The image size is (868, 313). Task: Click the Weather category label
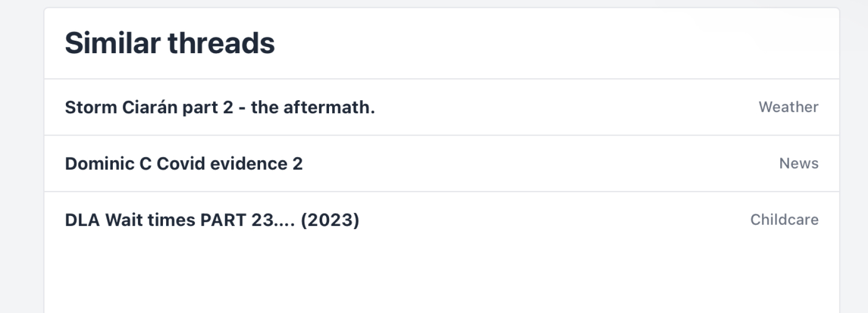788,107
